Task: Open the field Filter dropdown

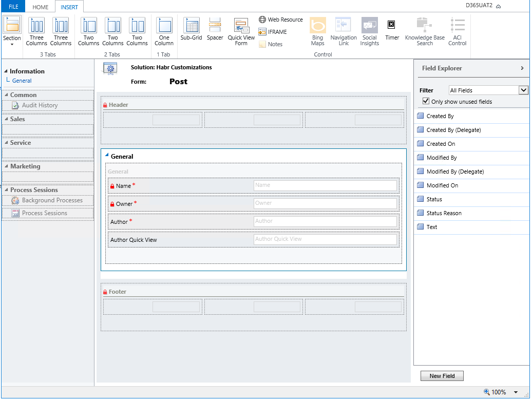Action: [523, 90]
